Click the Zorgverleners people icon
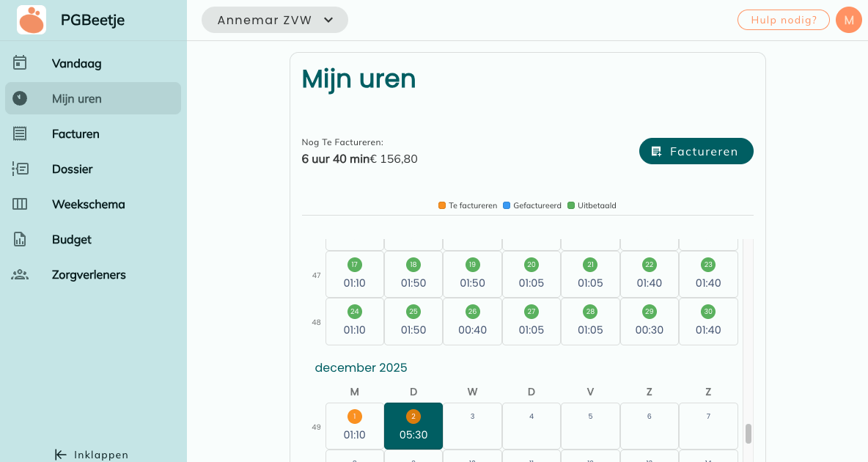Image resolution: width=868 pixels, height=462 pixels. pos(20,274)
